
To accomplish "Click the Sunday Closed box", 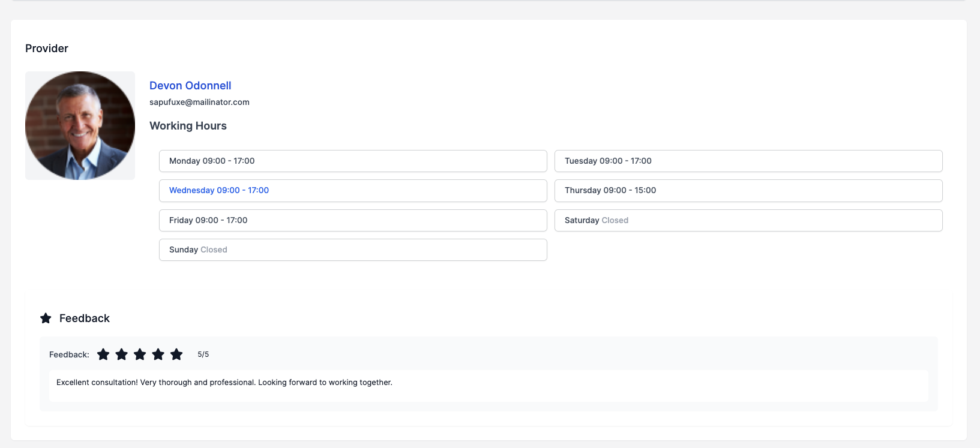I will click(x=353, y=249).
